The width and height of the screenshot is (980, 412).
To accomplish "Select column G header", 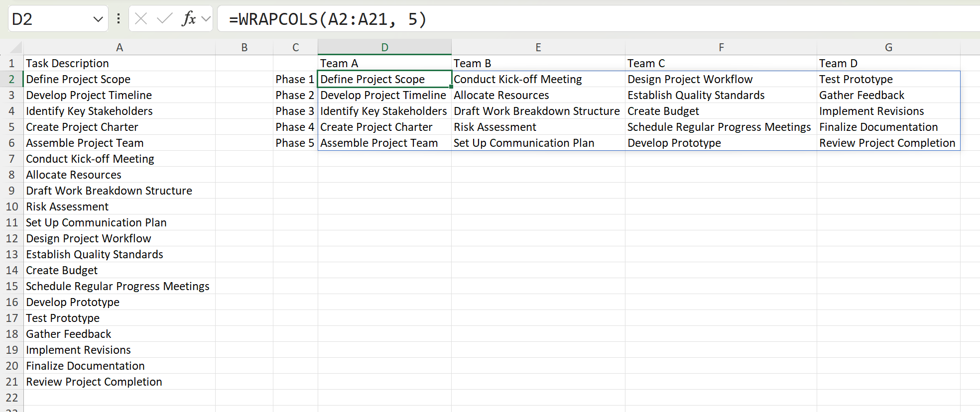I will click(888, 47).
